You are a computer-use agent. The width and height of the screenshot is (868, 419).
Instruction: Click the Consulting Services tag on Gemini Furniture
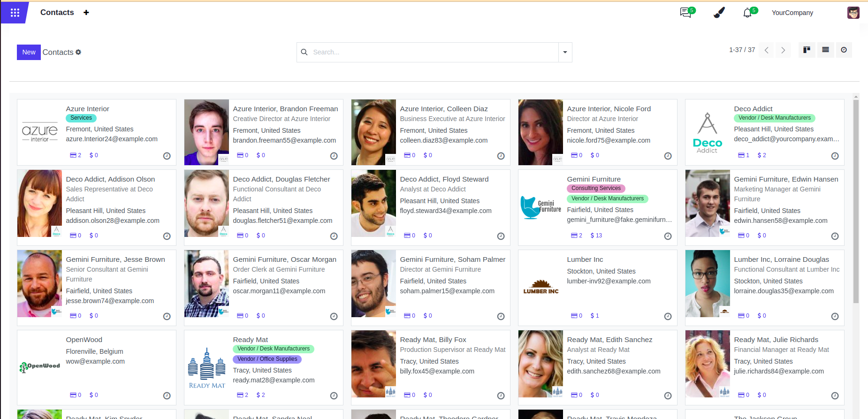[596, 189]
